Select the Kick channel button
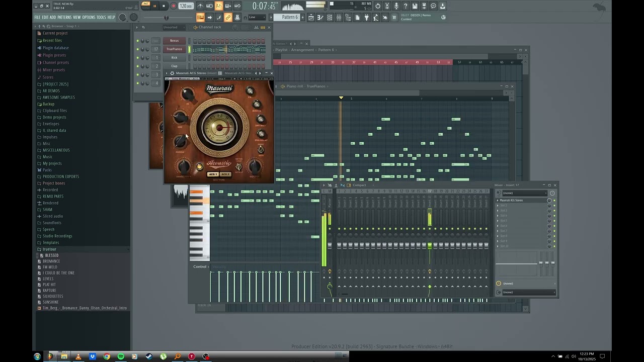644x362 pixels. point(174,57)
